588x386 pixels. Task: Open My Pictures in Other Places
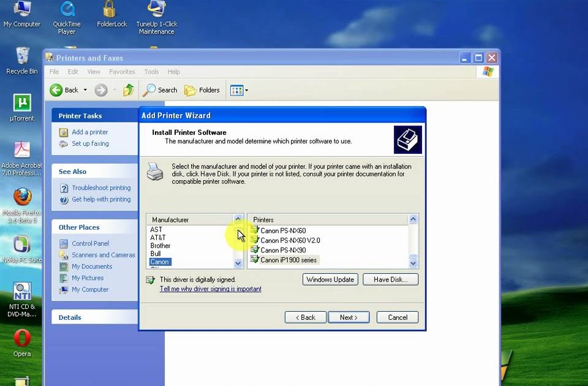click(88, 278)
